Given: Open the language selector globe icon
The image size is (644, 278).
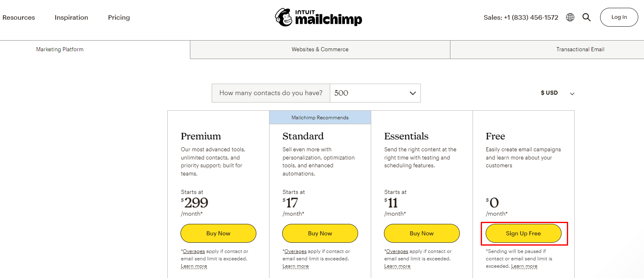Looking at the screenshot, I should click(x=570, y=17).
